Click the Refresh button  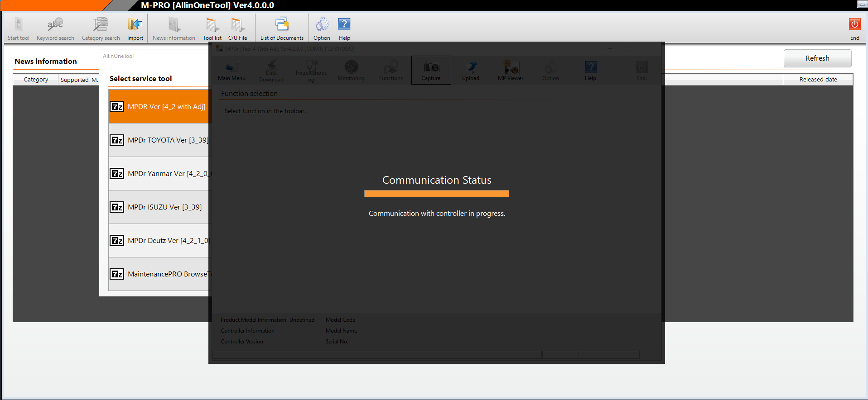pos(817,58)
